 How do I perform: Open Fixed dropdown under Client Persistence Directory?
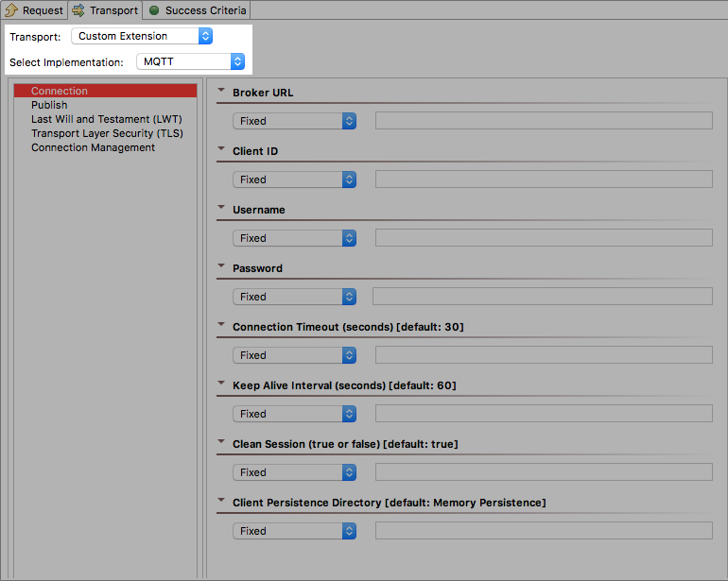(294, 531)
